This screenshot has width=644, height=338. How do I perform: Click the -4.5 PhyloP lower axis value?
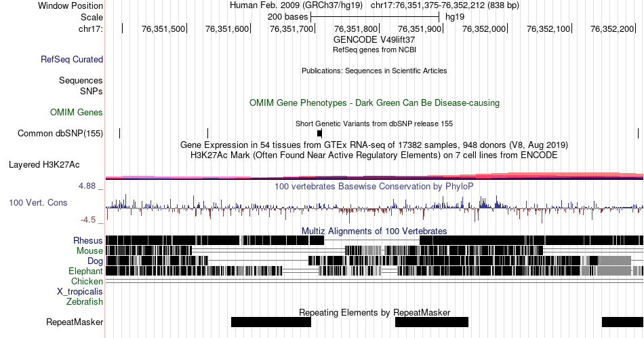(88, 220)
